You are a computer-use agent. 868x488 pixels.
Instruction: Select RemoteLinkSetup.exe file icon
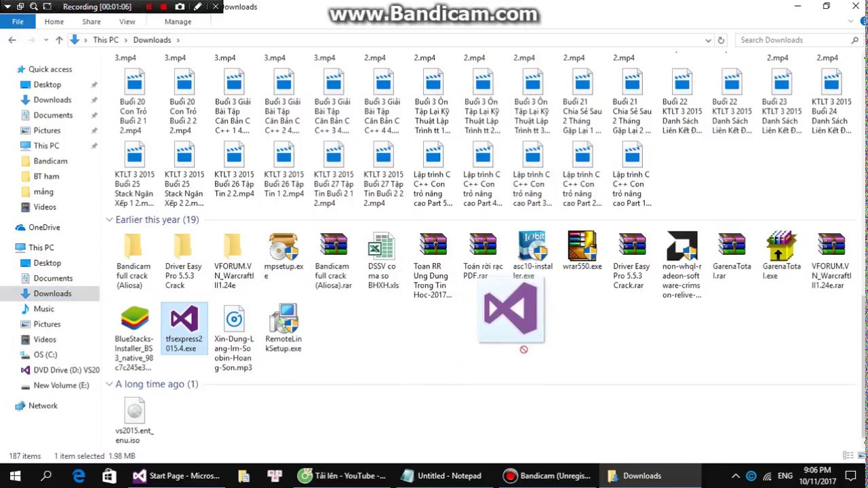283,319
